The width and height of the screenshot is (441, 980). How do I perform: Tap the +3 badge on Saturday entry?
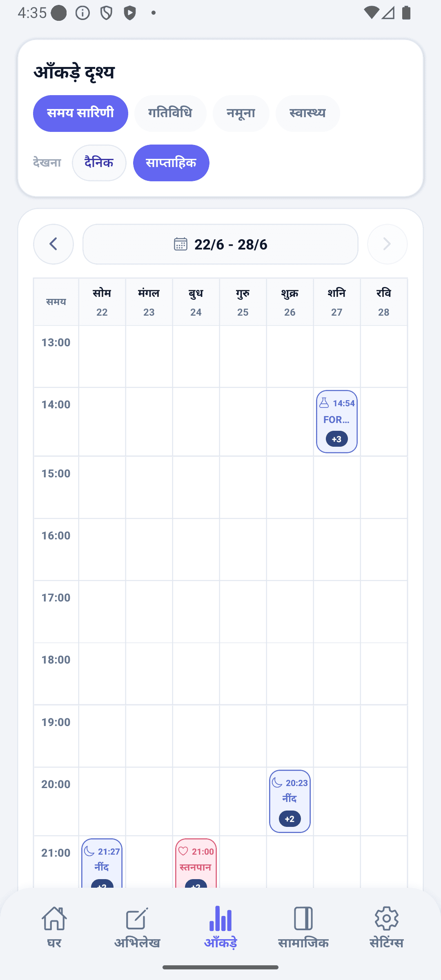(337, 439)
